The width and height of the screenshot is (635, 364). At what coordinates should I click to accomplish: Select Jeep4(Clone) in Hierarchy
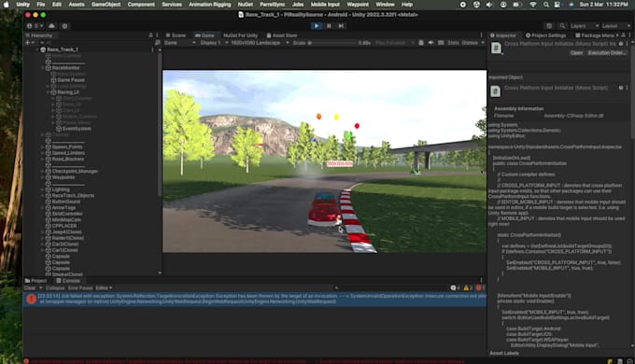point(66,232)
